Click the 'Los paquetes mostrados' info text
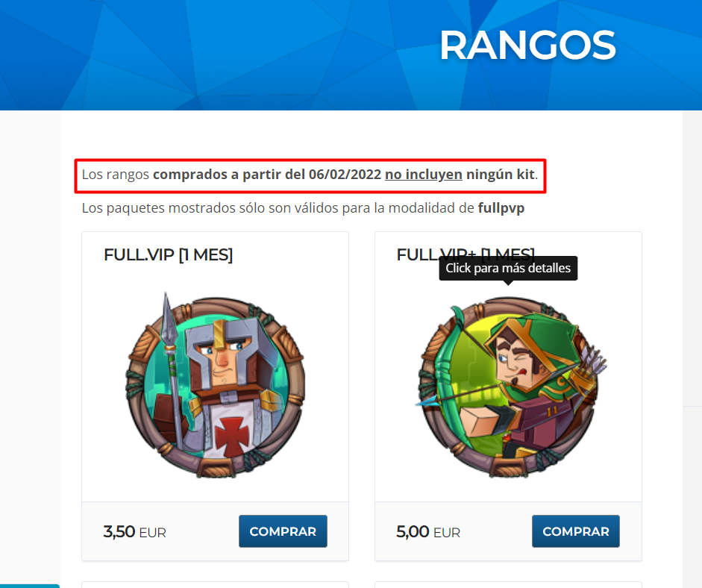 303,208
